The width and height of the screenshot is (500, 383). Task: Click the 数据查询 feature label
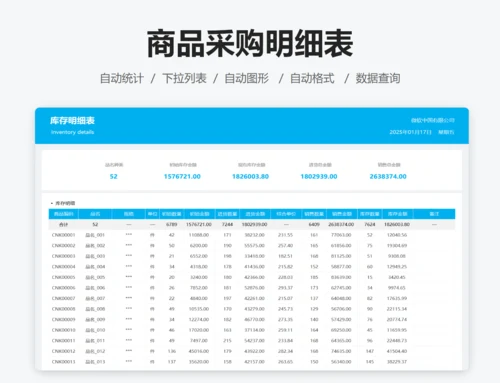click(x=378, y=78)
